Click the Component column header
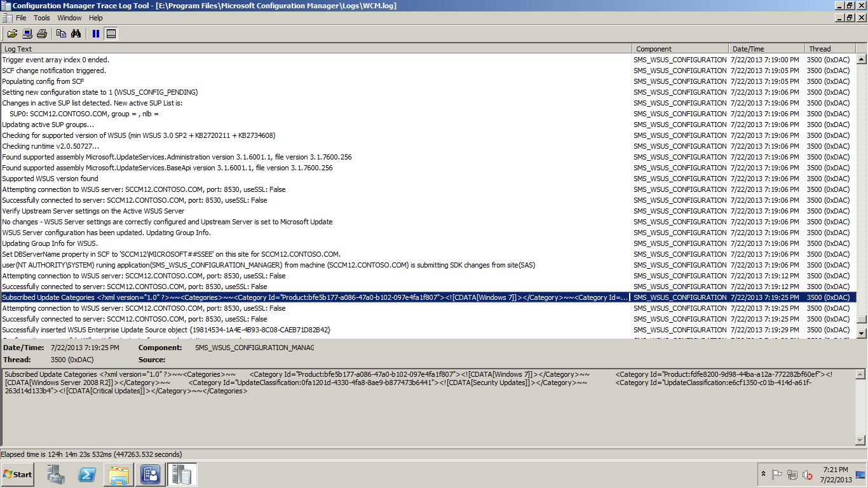 click(681, 49)
